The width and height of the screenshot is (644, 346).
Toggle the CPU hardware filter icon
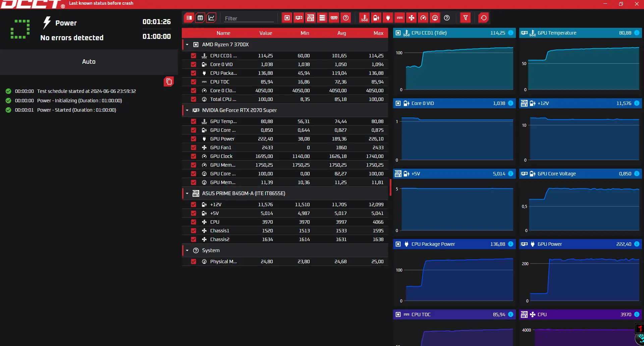pyautogui.click(x=287, y=18)
